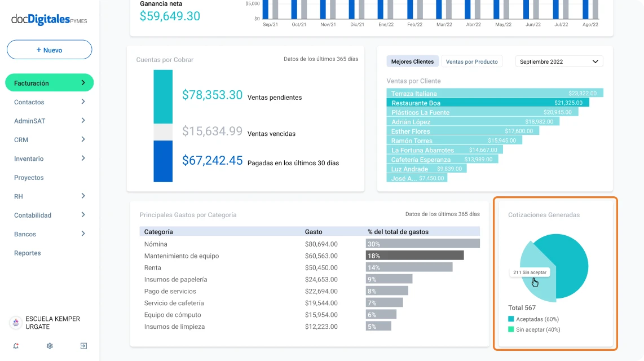Click the Nuevo button
Viewport: 644px width, 361px height.
[49, 50]
